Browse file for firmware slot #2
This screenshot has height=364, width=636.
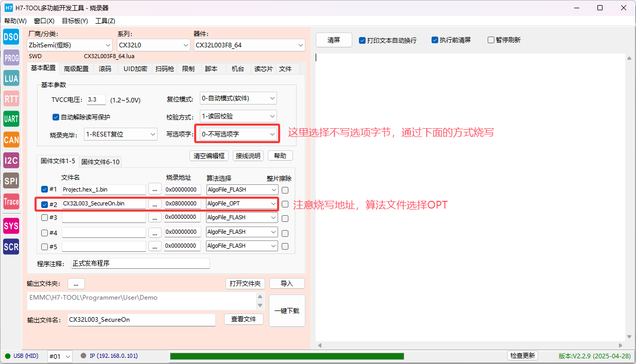(154, 204)
